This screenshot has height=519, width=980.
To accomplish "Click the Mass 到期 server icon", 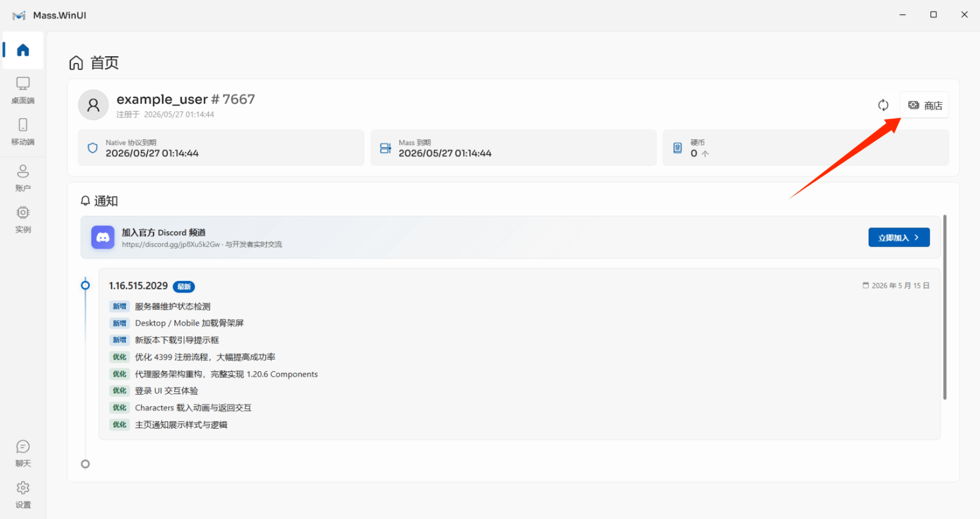I will point(385,148).
